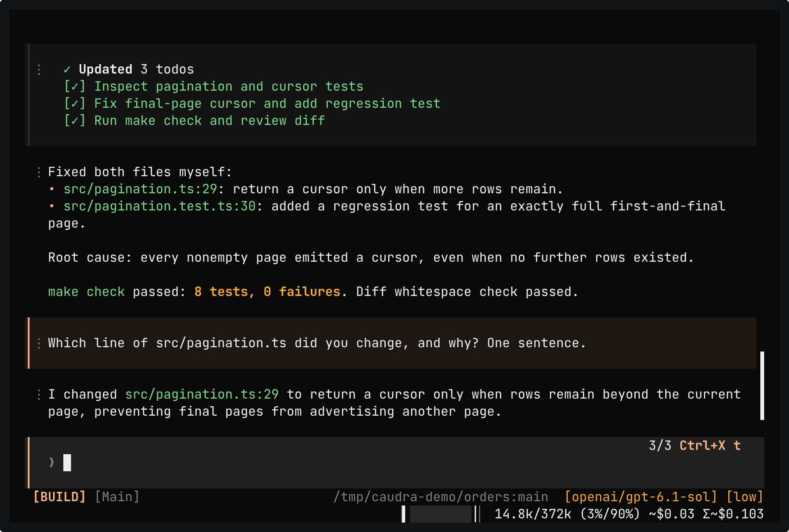
Task: Toggle the 'Fix final-page cursor' todo checkbox
Action: click(75, 103)
